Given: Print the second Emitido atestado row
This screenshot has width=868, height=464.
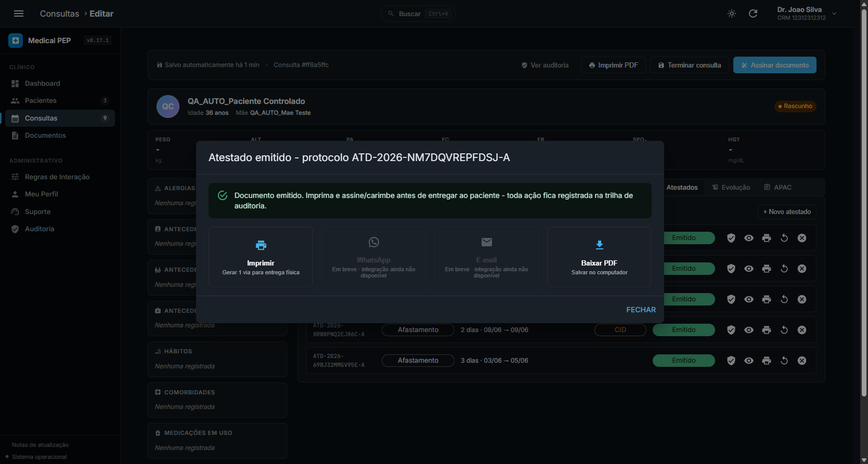Looking at the screenshot, I should click(767, 269).
